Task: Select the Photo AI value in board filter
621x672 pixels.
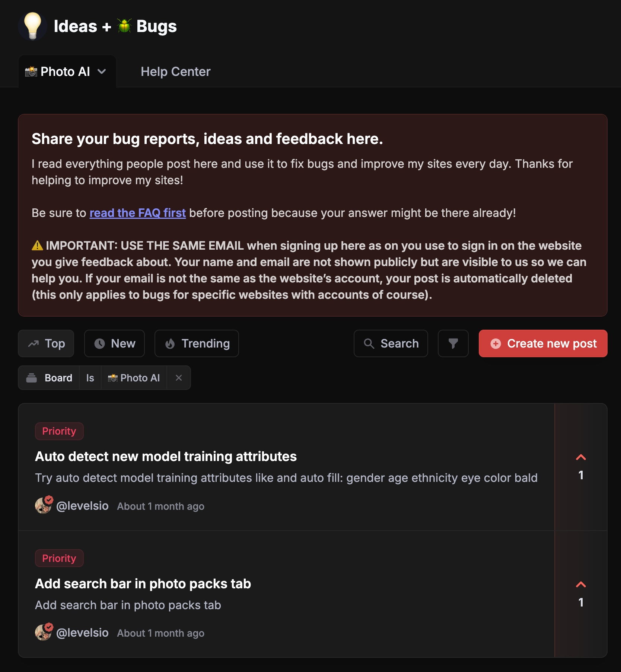Action: tap(134, 378)
